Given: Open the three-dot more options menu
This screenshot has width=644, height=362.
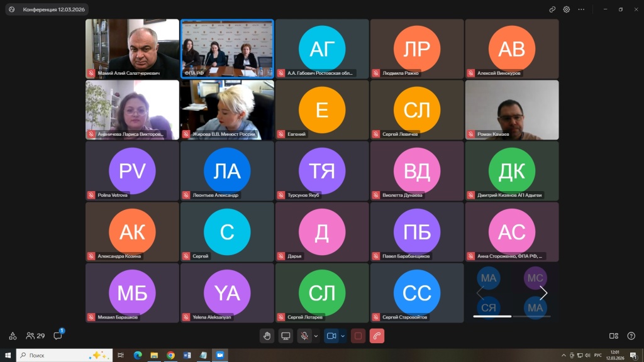Looking at the screenshot, I should 582,9.
